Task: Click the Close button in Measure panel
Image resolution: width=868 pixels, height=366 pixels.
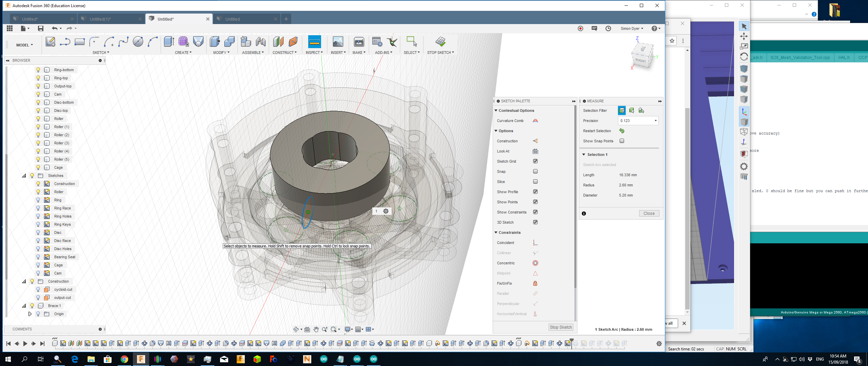Action: (649, 213)
